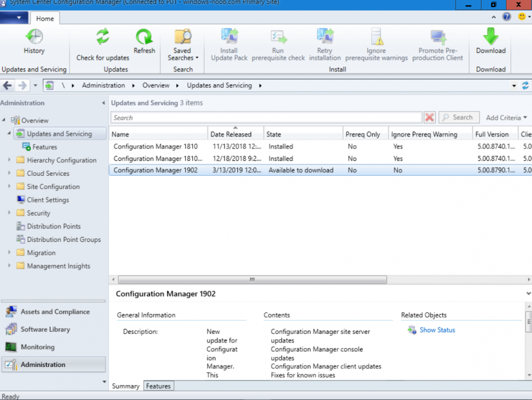Go forward with the forward arrow
This screenshot has width=532, height=400.
[22, 85]
